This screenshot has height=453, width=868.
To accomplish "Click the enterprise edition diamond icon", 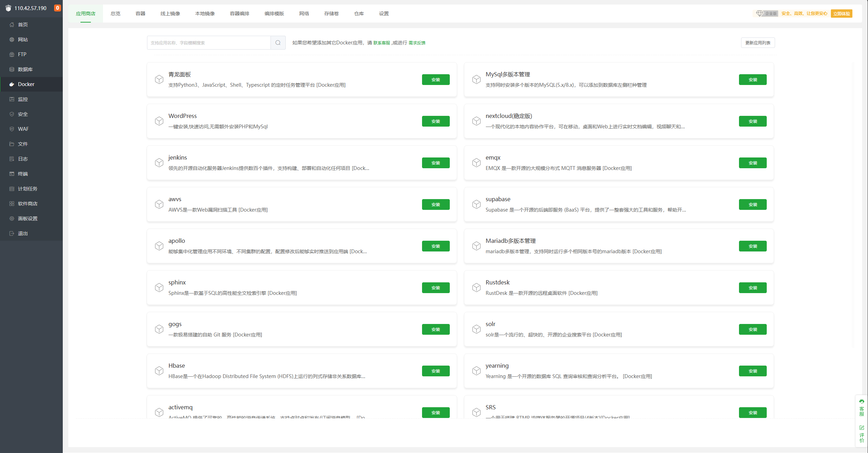I will [x=759, y=14].
